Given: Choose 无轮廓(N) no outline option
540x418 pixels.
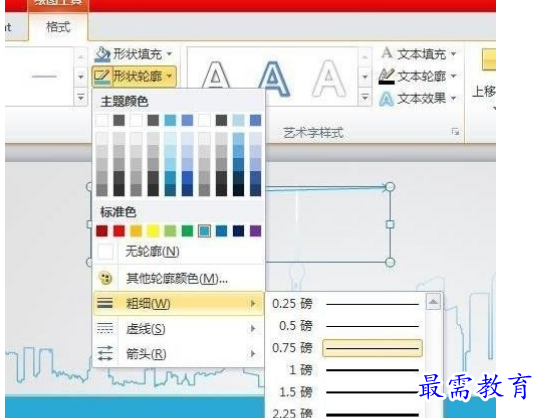Looking at the screenshot, I should click(178, 252).
